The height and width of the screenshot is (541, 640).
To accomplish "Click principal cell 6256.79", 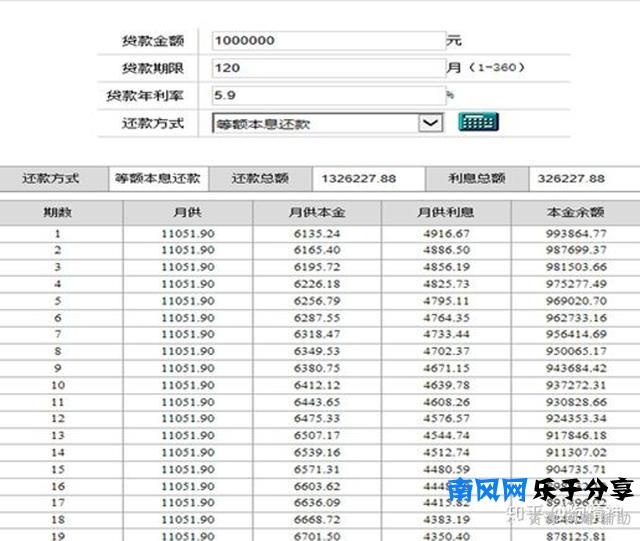I will click(317, 301).
